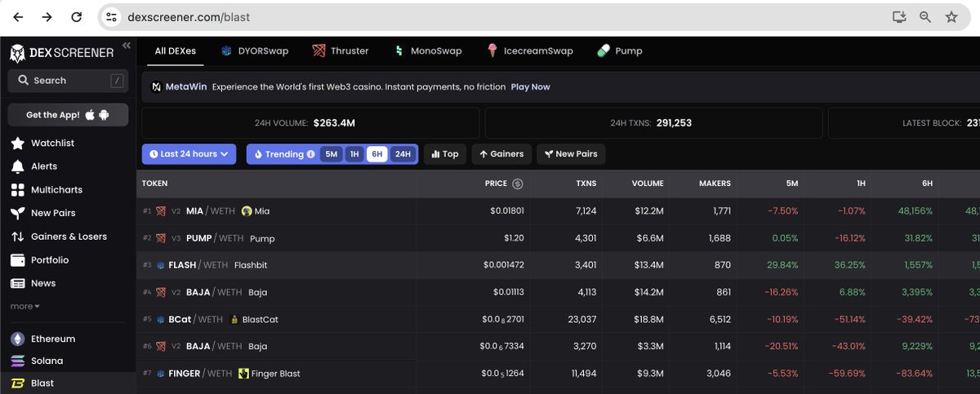Screen dimensions: 980x394
Task: Click the MetaWin logo icon in banner
Action: [157, 86]
